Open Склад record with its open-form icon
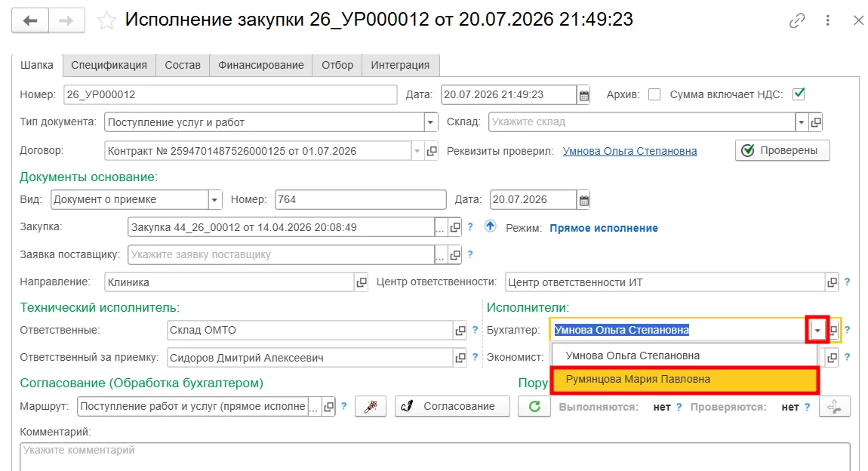This screenshot has width=868, height=471. 816,122
